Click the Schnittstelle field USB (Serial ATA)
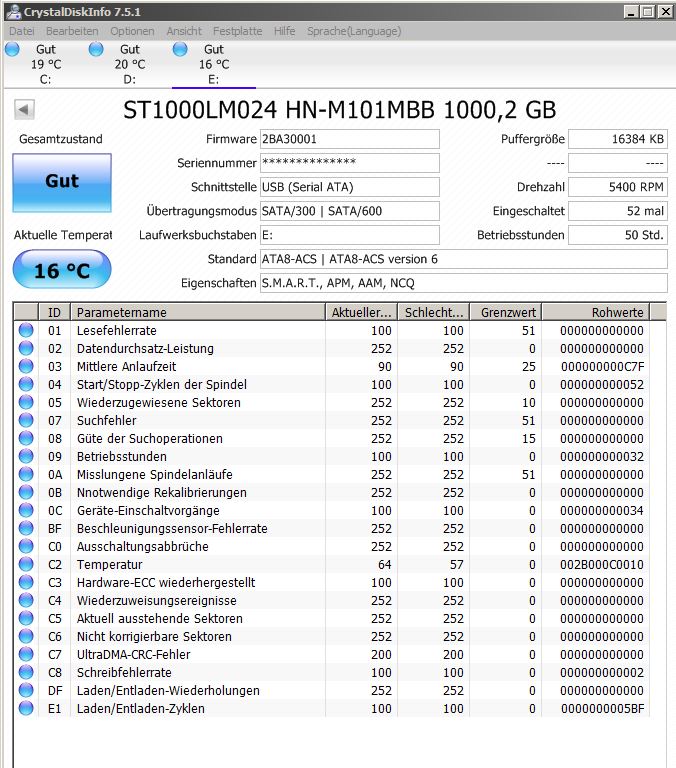 (350, 187)
